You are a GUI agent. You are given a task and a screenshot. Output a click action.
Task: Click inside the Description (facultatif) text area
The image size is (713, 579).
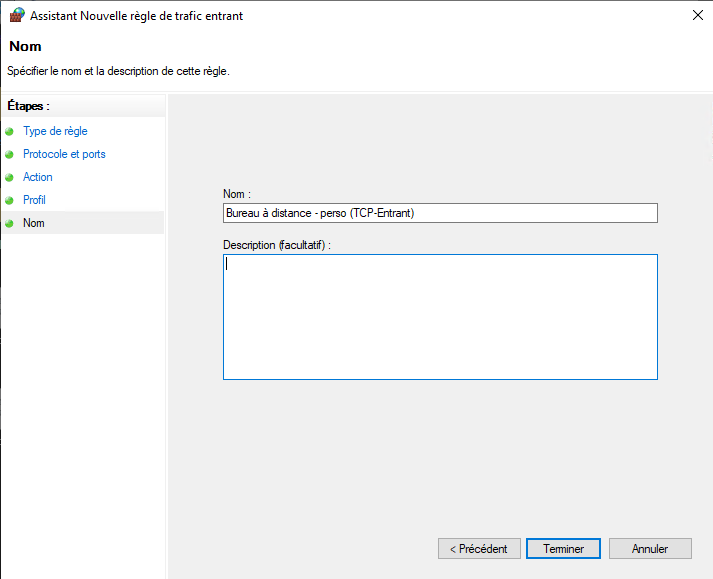pyautogui.click(x=440, y=317)
